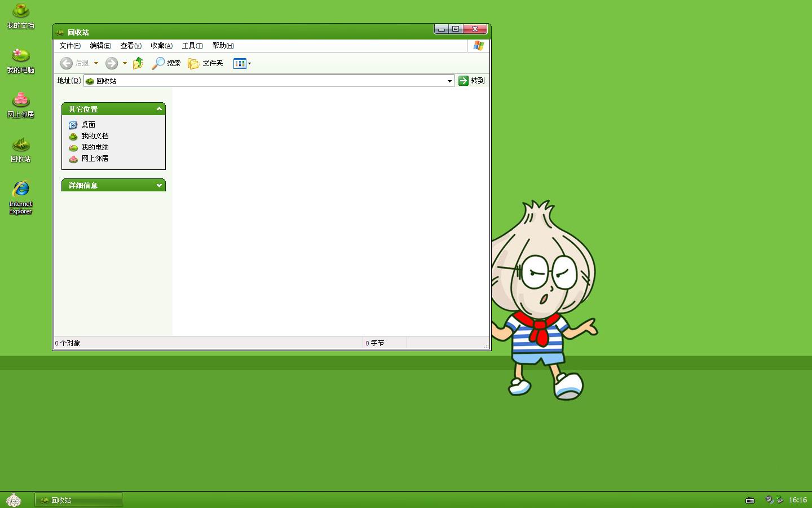The height and width of the screenshot is (508, 812).
Task: Click the keyboard language tray icon
Action: 750,500
